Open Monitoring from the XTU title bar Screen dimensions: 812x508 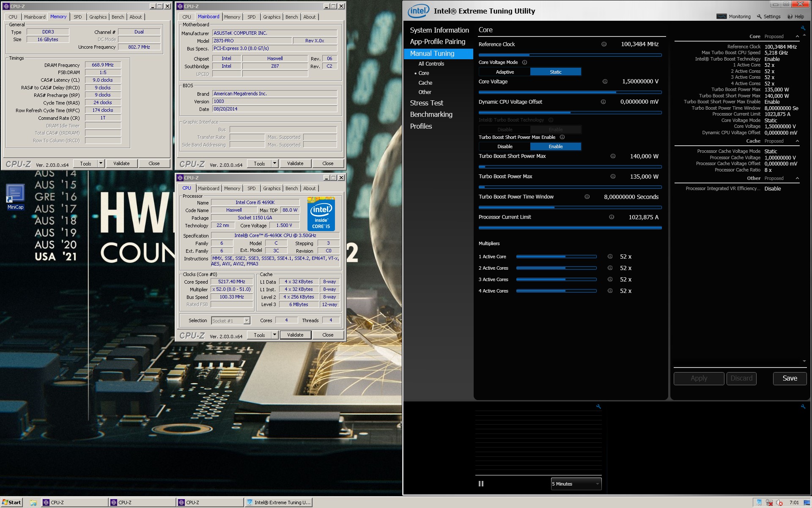[x=734, y=17]
